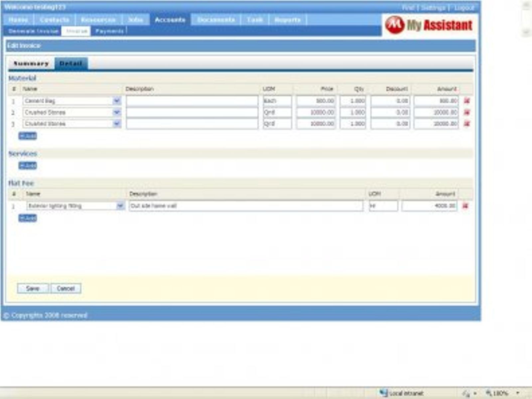The image size is (532, 399).
Task: Save the invoice
Action: pyautogui.click(x=33, y=288)
